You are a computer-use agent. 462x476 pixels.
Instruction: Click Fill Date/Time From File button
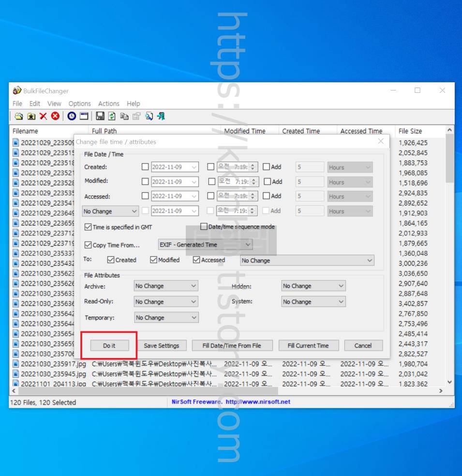(x=232, y=345)
